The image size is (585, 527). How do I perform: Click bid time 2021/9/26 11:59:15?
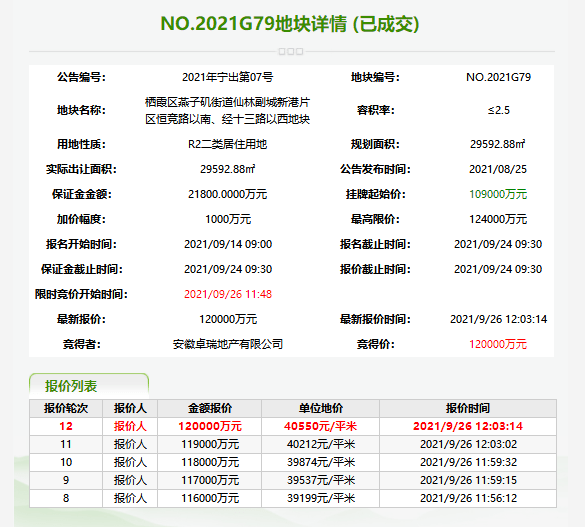coord(468,480)
